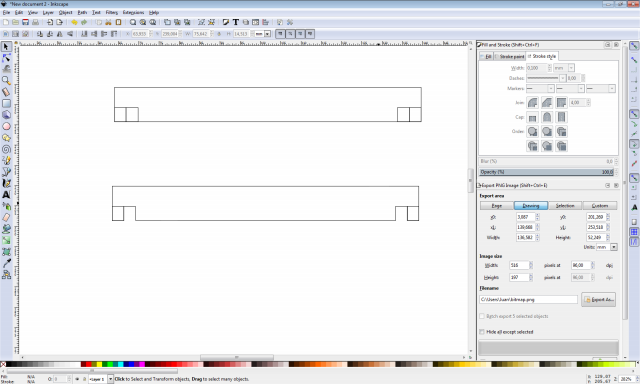640x384 pixels.
Task: Click the Custom export area button
Action: click(x=600, y=206)
